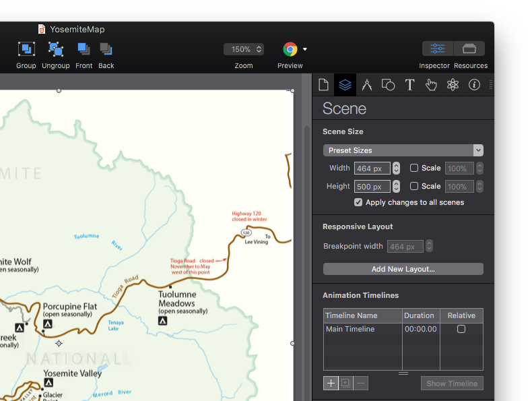532x401 pixels.
Task: Click the Ungroup toolbar icon
Action: (x=55, y=49)
